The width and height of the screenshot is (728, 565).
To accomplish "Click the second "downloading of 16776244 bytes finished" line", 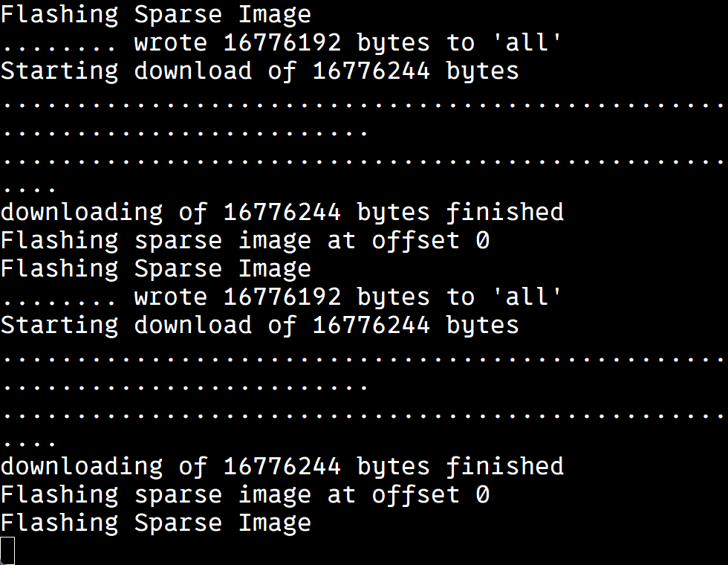I will (282, 467).
